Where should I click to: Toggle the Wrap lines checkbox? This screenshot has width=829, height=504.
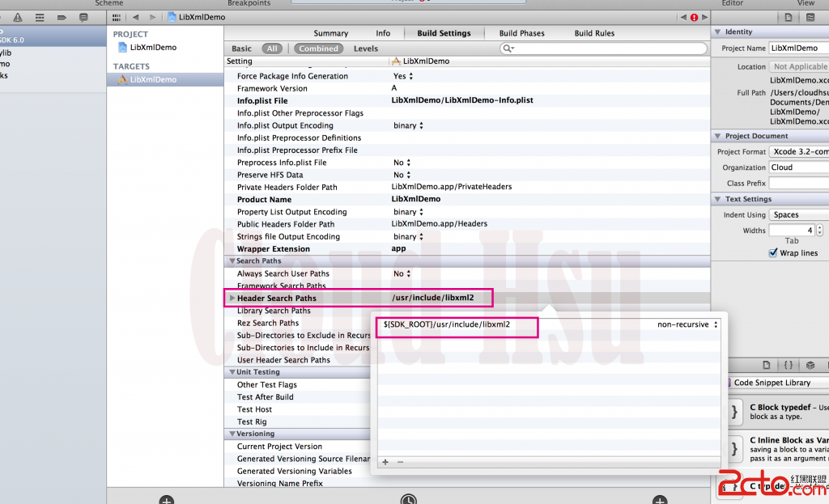tap(773, 253)
